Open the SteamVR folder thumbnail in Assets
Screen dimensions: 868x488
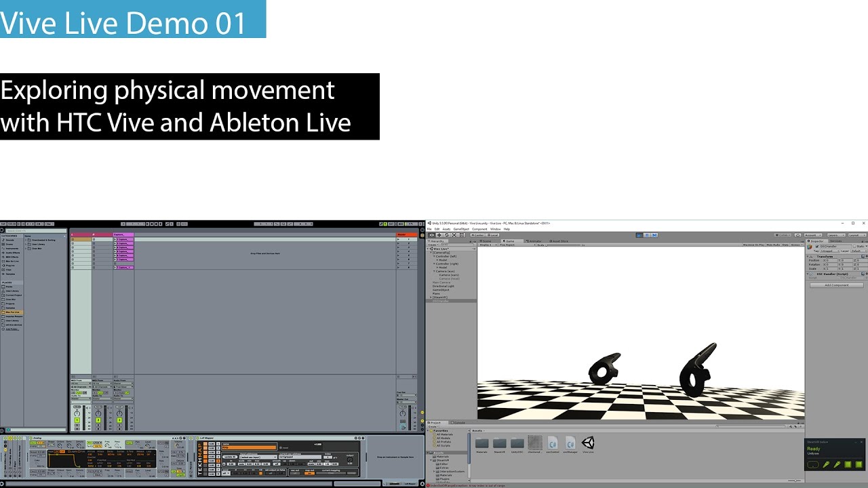[499, 443]
